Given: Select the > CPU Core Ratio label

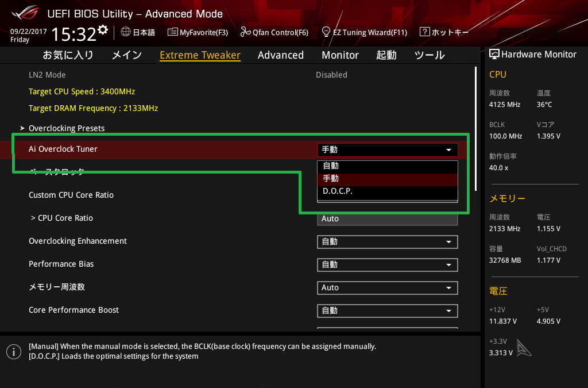Looking at the screenshot, I should click(x=62, y=218).
